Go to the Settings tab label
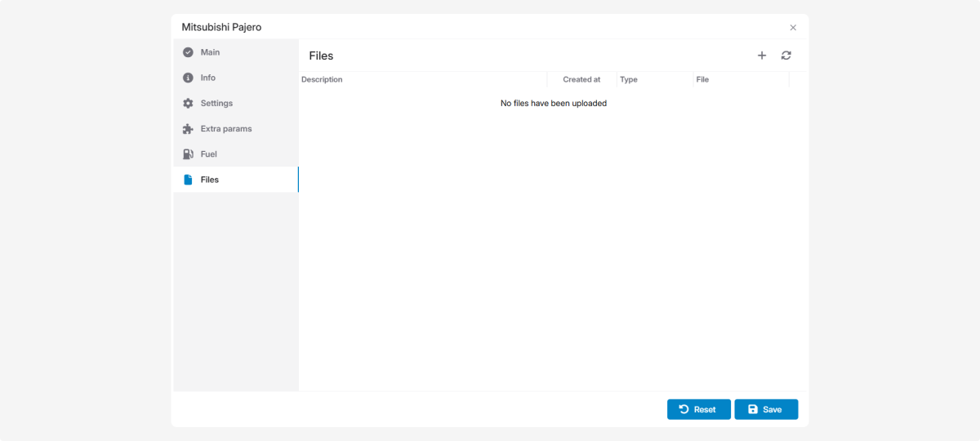 (x=216, y=104)
